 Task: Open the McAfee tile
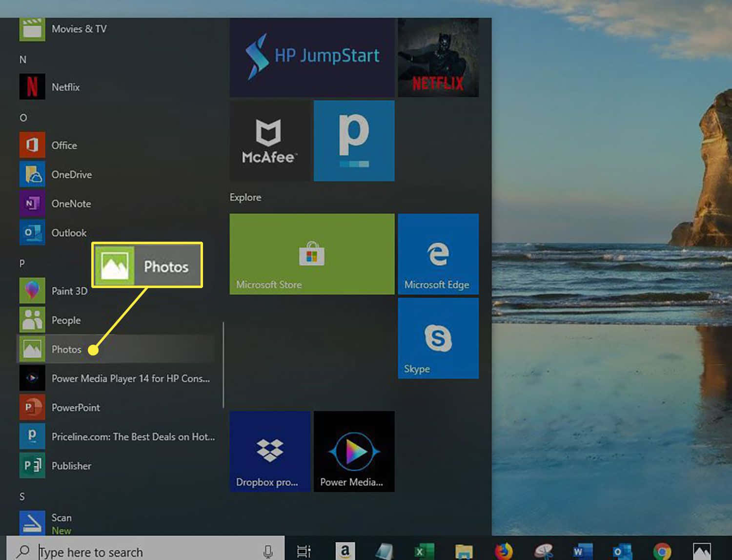point(270,141)
